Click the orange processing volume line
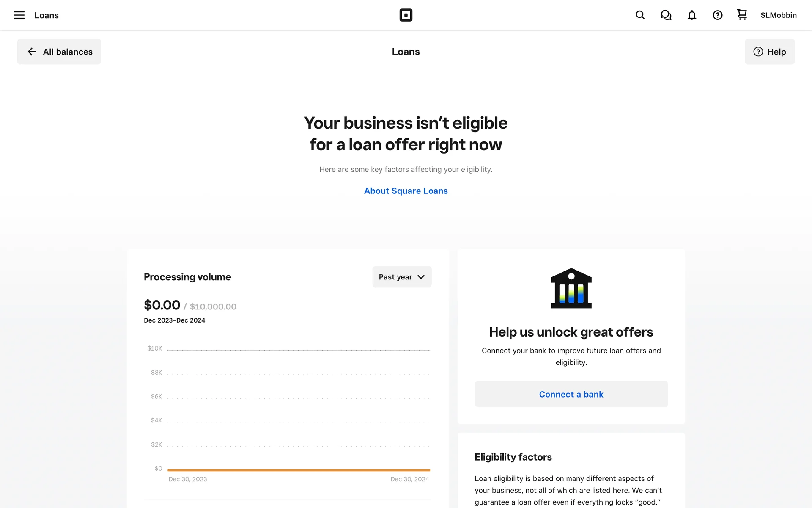The width and height of the screenshot is (812, 508). [x=299, y=470]
